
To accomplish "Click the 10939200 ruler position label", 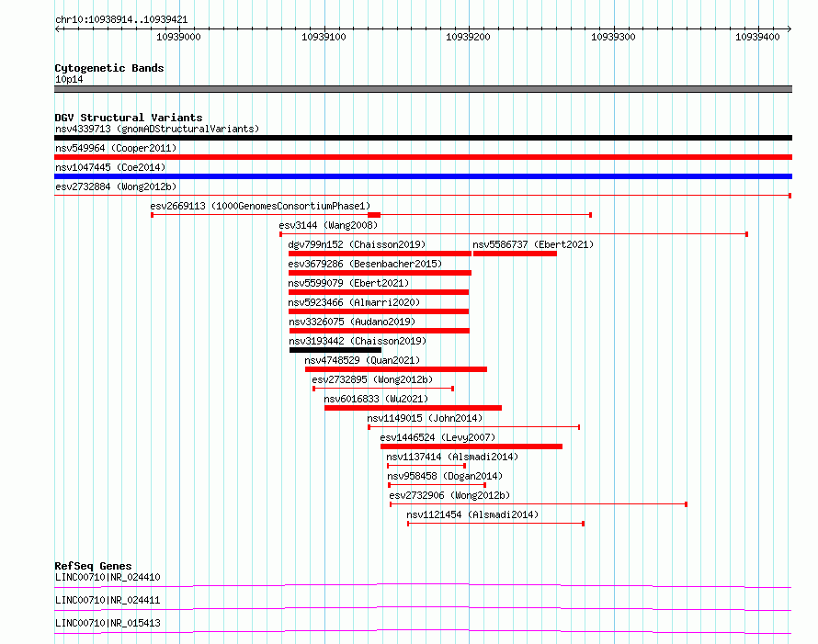I will tap(468, 37).
